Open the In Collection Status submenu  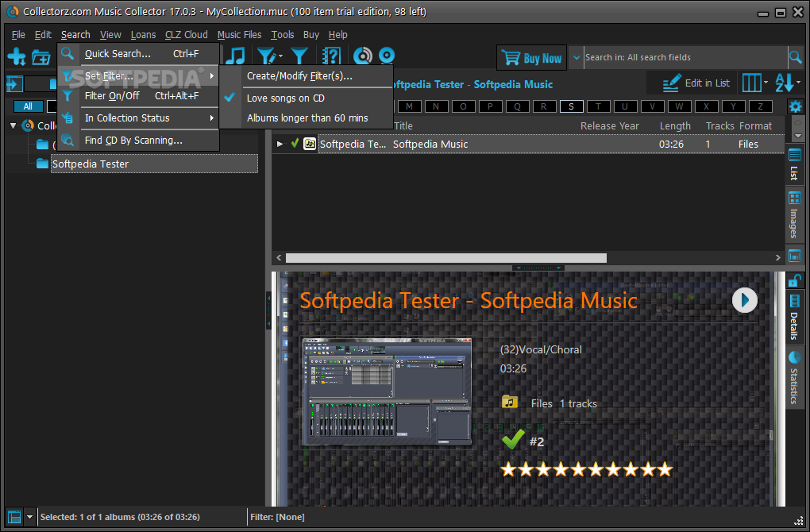138,118
